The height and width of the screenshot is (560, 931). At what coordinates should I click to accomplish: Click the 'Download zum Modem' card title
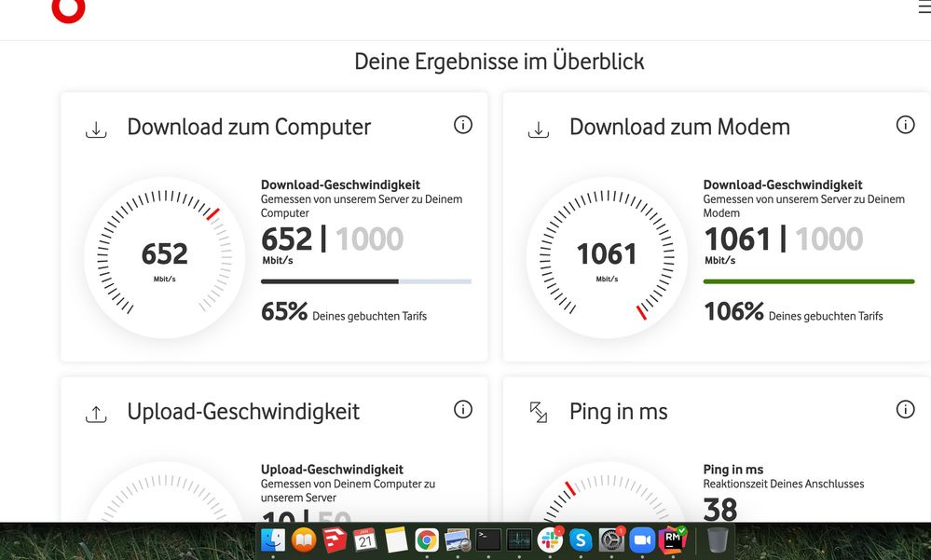[x=679, y=127]
